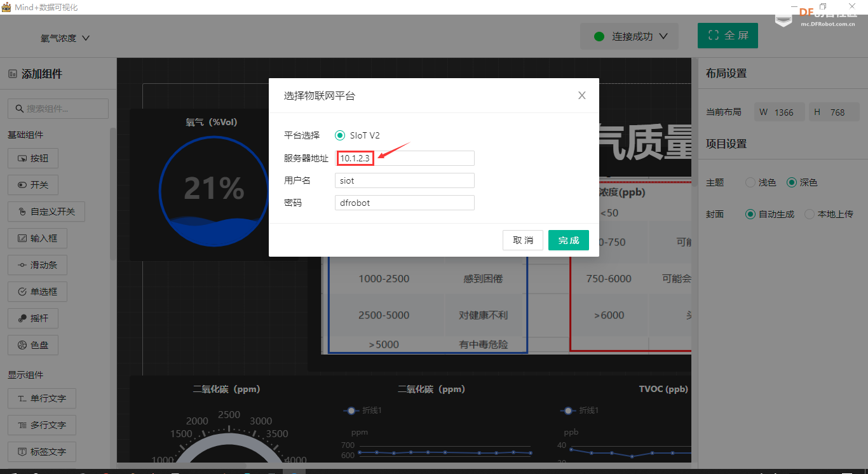Select 自动生成 cover option

coord(750,214)
